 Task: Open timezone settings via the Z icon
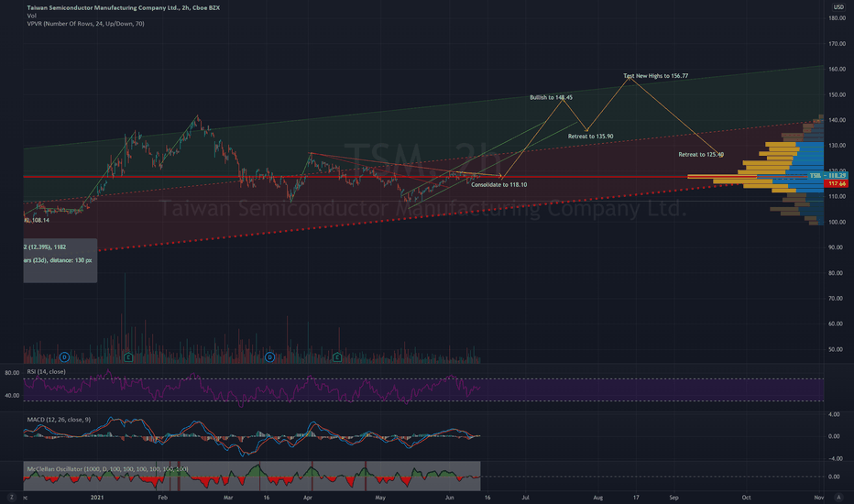pyautogui.click(x=11, y=498)
